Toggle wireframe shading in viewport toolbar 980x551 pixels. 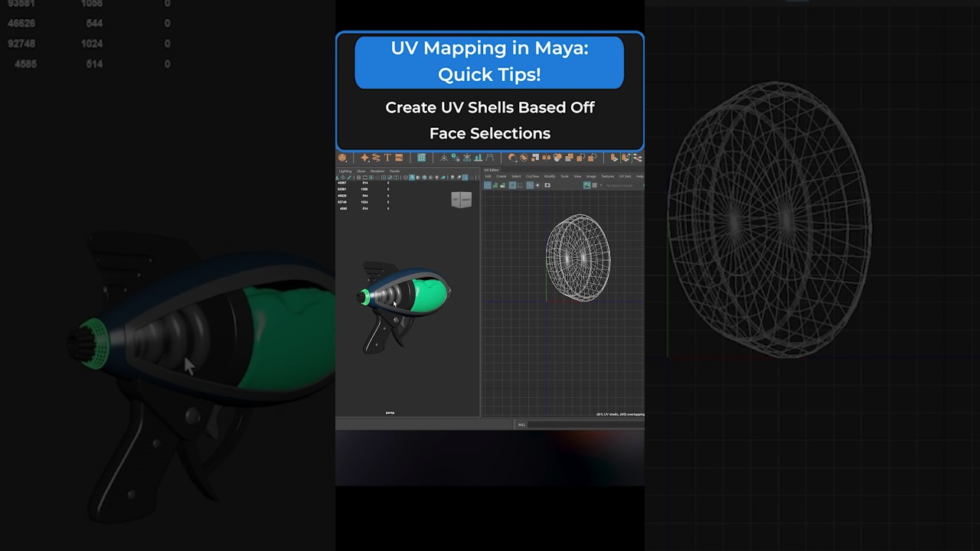[x=406, y=178]
